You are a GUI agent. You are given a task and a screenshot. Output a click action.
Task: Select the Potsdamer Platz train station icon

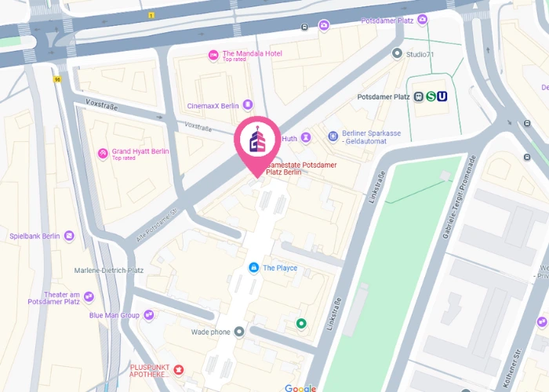click(418, 96)
